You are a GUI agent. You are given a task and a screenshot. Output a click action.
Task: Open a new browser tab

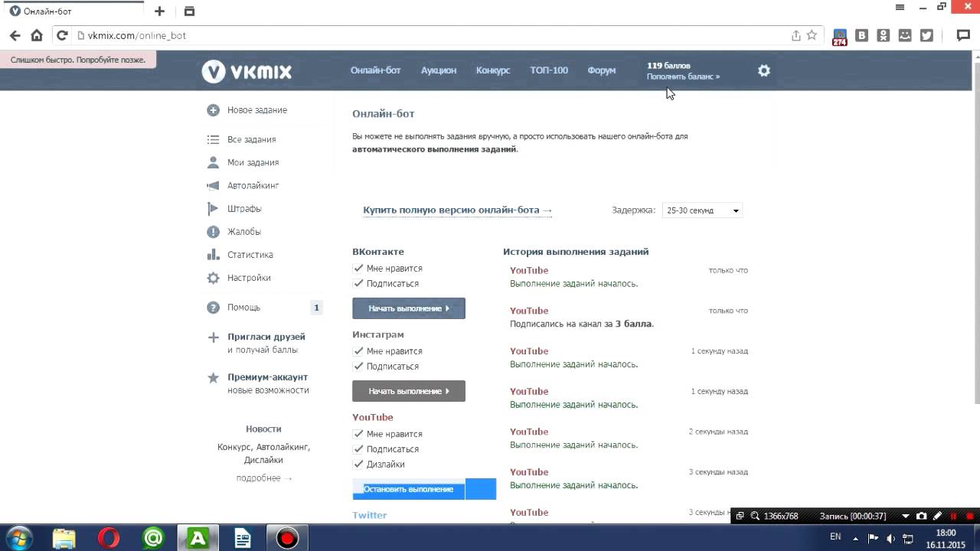[159, 11]
